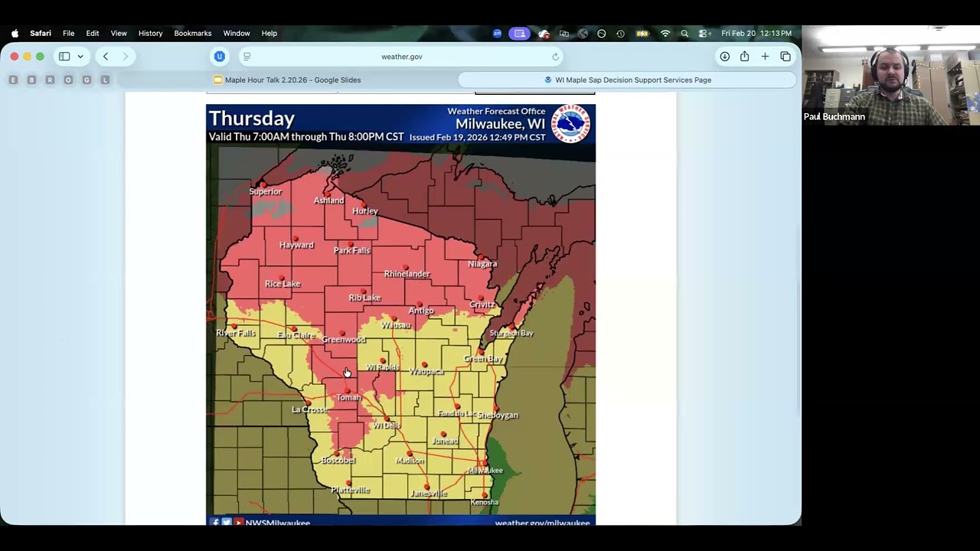Click the Rhinelander label on the map
The image size is (980, 551).
point(407,274)
